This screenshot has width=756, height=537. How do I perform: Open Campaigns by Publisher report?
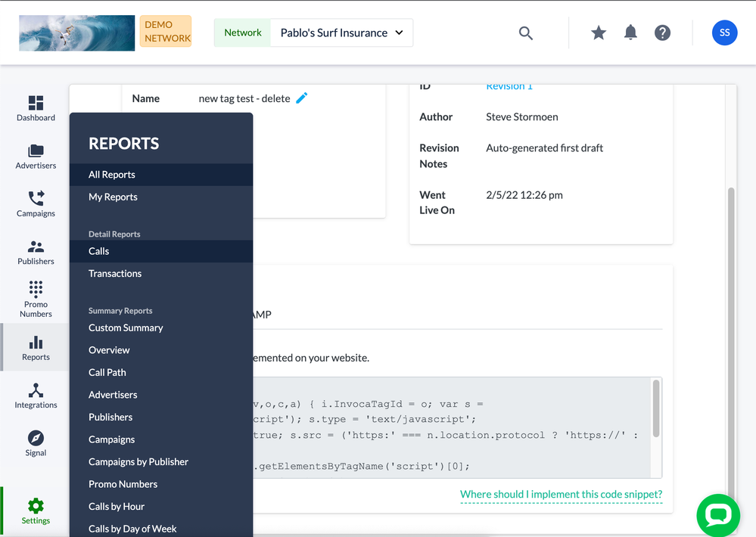[161, 462]
